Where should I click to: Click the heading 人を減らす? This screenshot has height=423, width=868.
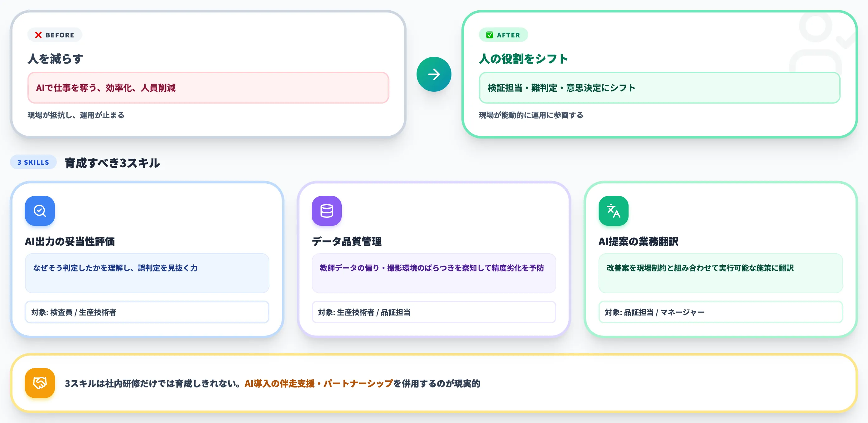pyautogui.click(x=55, y=59)
